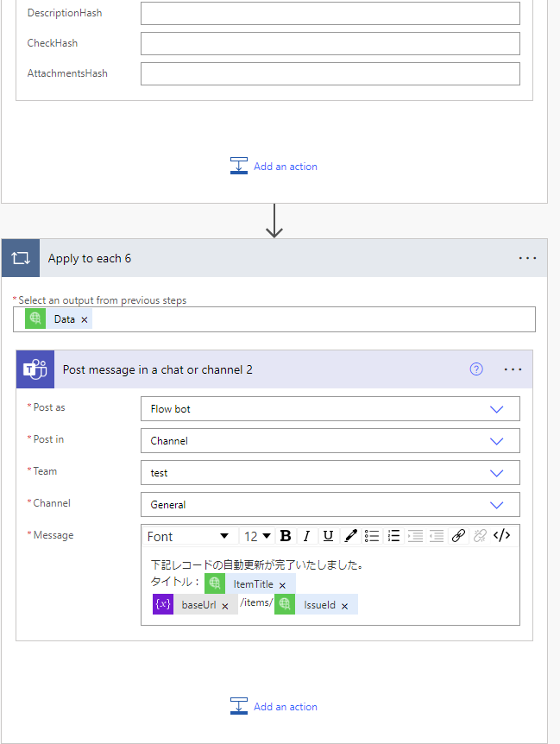Insert a hyperlink into the message
Image resolution: width=560 pixels, height=744 pixels.
pos(458,536)
